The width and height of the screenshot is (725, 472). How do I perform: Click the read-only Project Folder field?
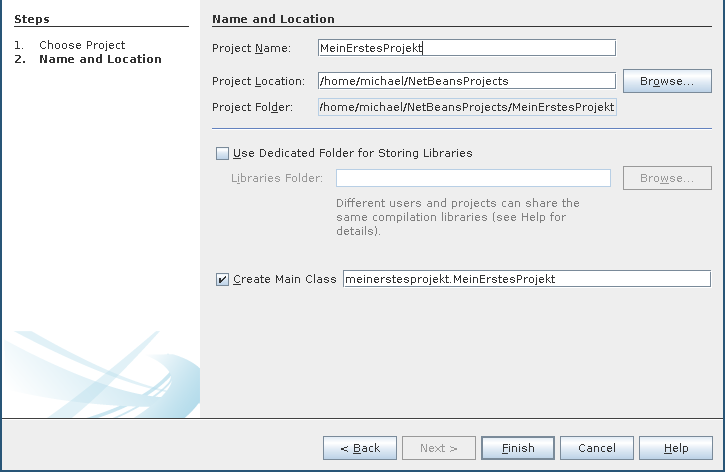pyautogui.click(x=466, y=107)
